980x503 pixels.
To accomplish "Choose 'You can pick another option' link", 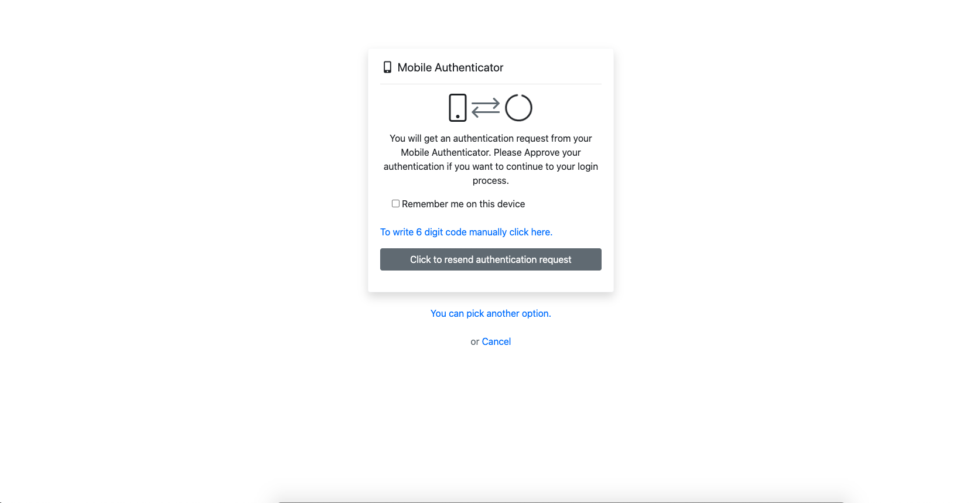I will point(491,313).
